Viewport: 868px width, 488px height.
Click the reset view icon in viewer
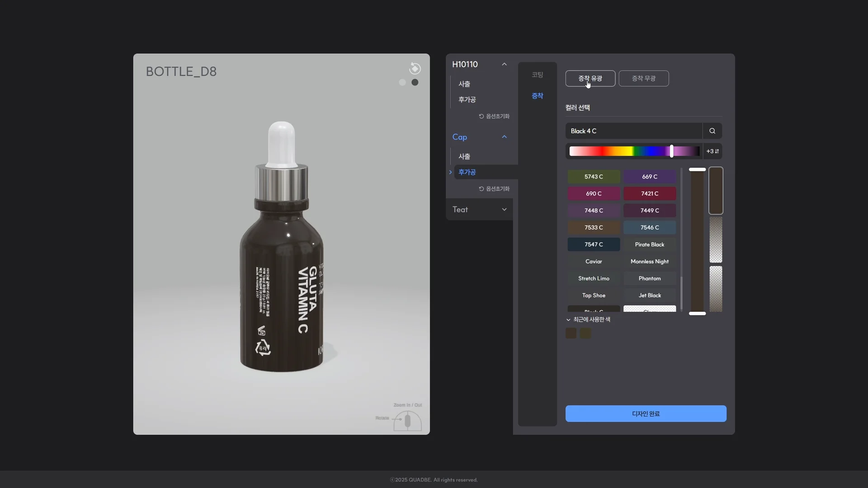415,68
